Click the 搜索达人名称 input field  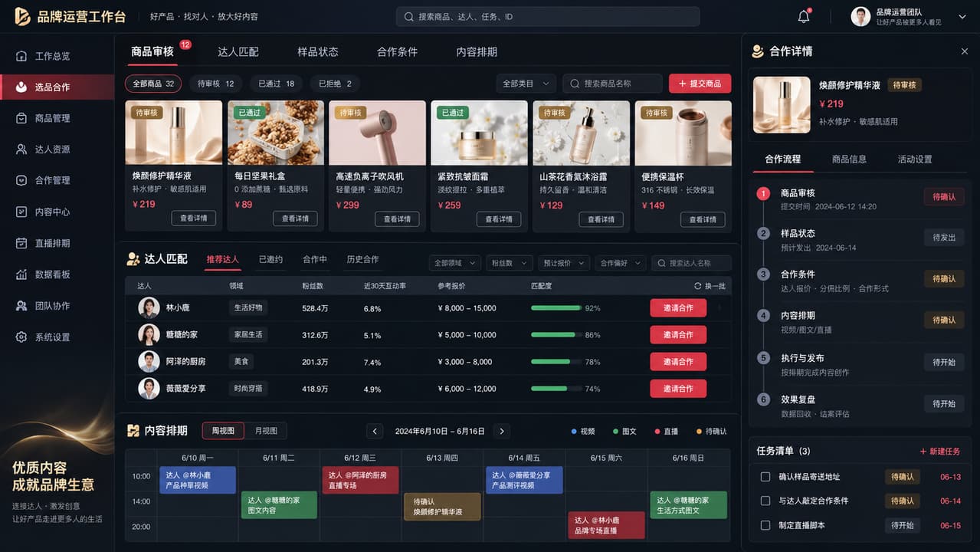pos(691,263)
